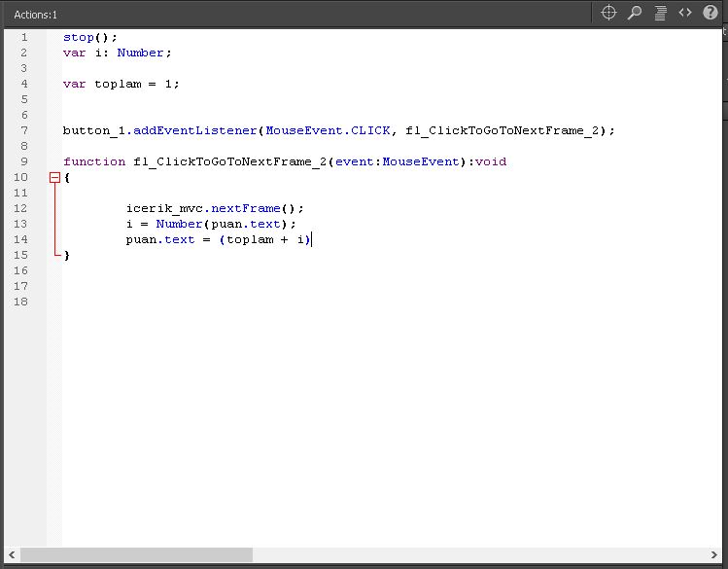Open Find with the magnifier icon
This screenshot has width=728, height=569.
coord(635,13)
